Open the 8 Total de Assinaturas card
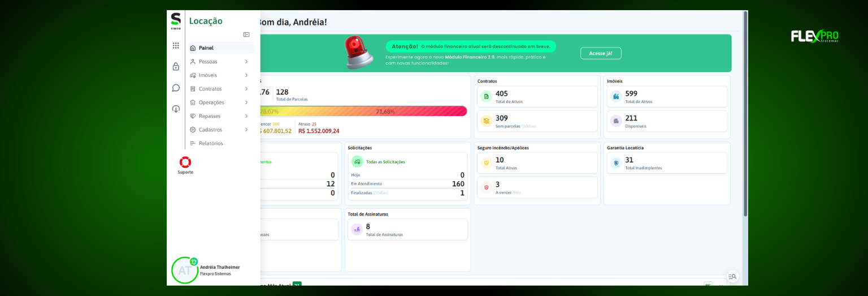868x296 pixels. tap(408, 229)
